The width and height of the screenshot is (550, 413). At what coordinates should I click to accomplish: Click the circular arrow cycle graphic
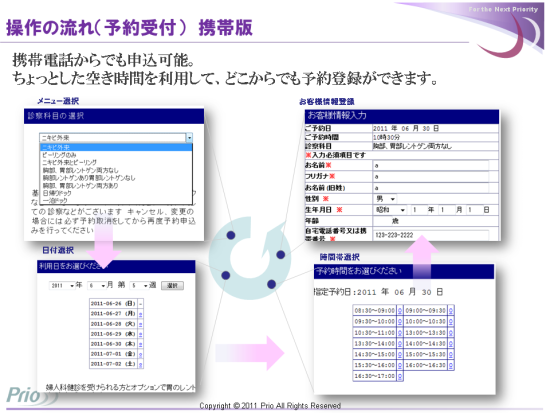(250, 258)
